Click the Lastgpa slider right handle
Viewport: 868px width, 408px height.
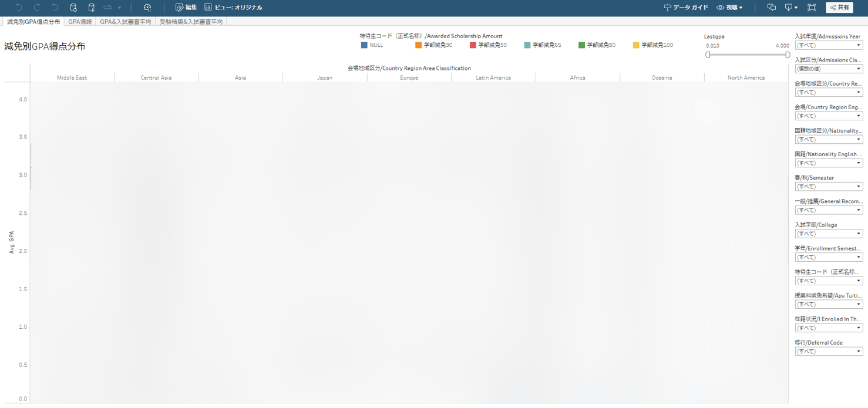coord(788,55)
